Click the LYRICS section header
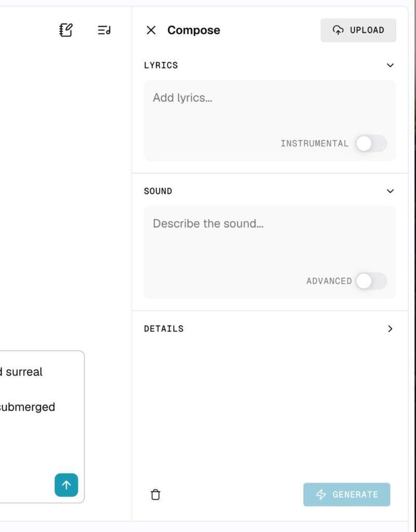 (x=161, y=65)
